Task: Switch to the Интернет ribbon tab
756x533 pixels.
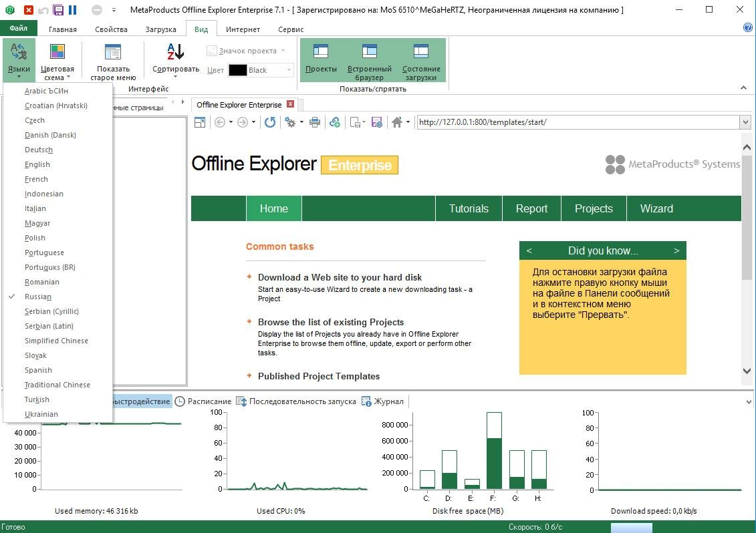Action: [x=243, y=29]
